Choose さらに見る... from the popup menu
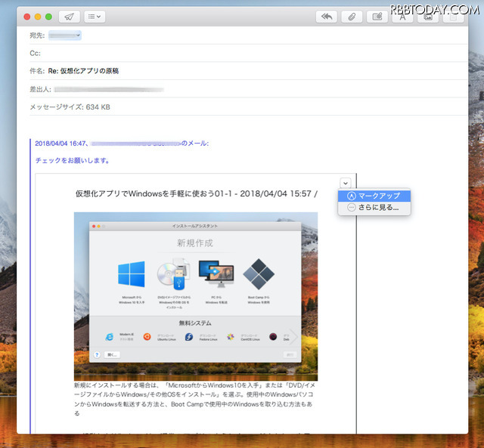The width and height of the screenshot is (484, 448). pos(374,208)
